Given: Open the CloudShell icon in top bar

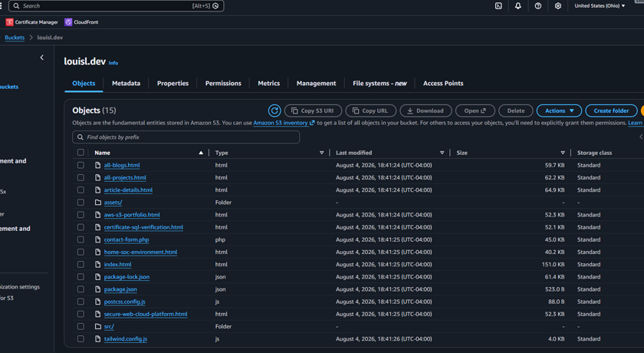Looking at the screenshot, I should click(498, 5).
